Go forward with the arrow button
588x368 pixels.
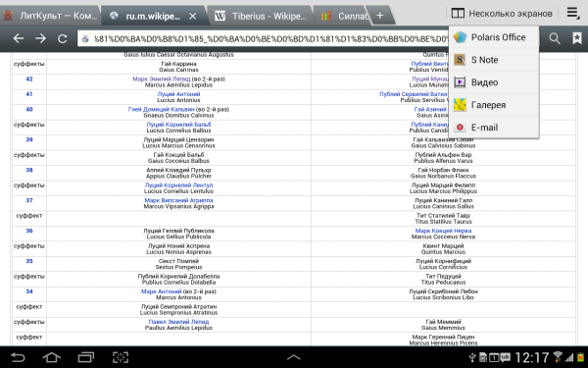pyautogui.click(x=40, y=38)
